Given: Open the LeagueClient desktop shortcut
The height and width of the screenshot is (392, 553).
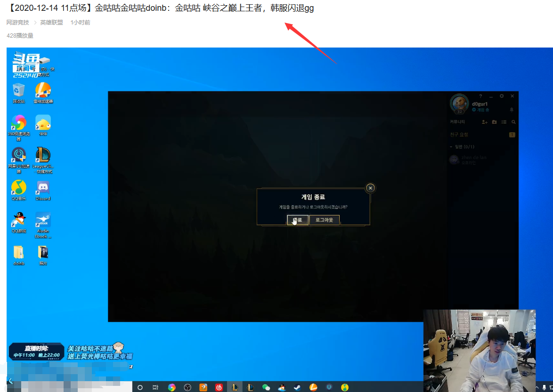Looking at the screenshot, I should pyautogui.click(x=43, y=160).
